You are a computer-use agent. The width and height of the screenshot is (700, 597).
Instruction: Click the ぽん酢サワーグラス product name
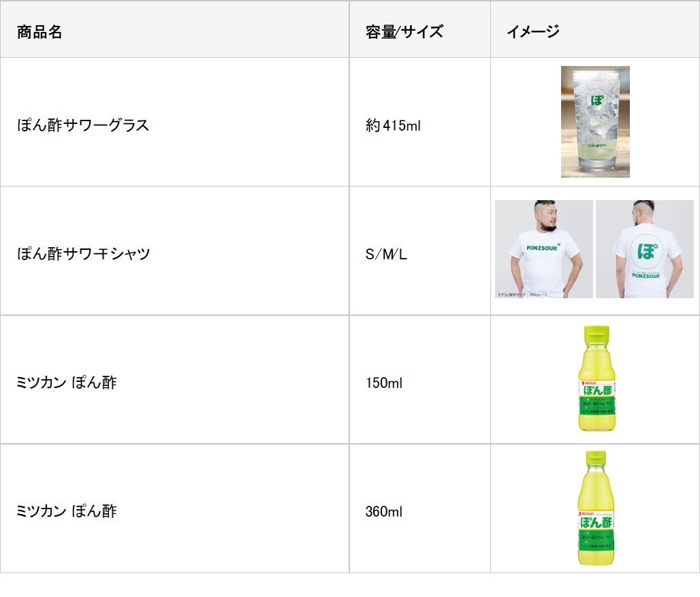[83, 125]
